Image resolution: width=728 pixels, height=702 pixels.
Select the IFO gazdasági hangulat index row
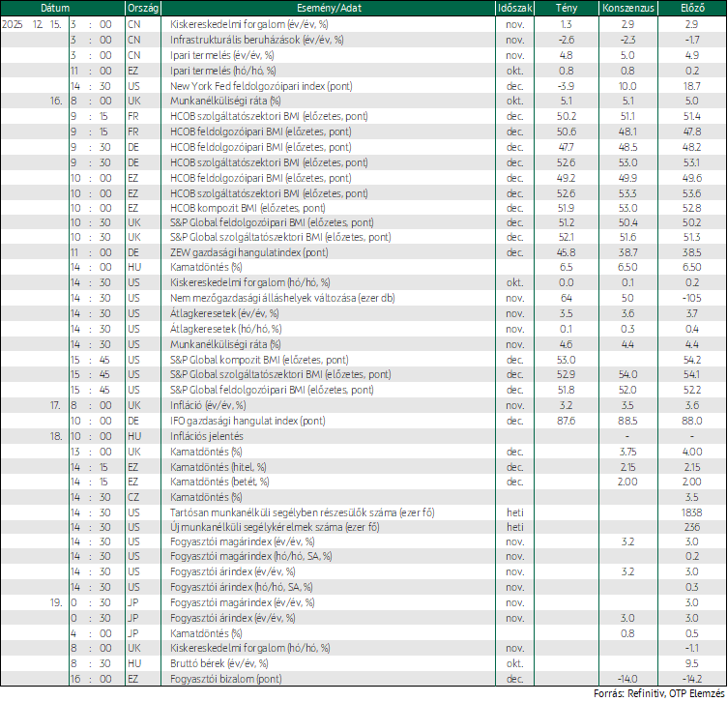point(364,421)
